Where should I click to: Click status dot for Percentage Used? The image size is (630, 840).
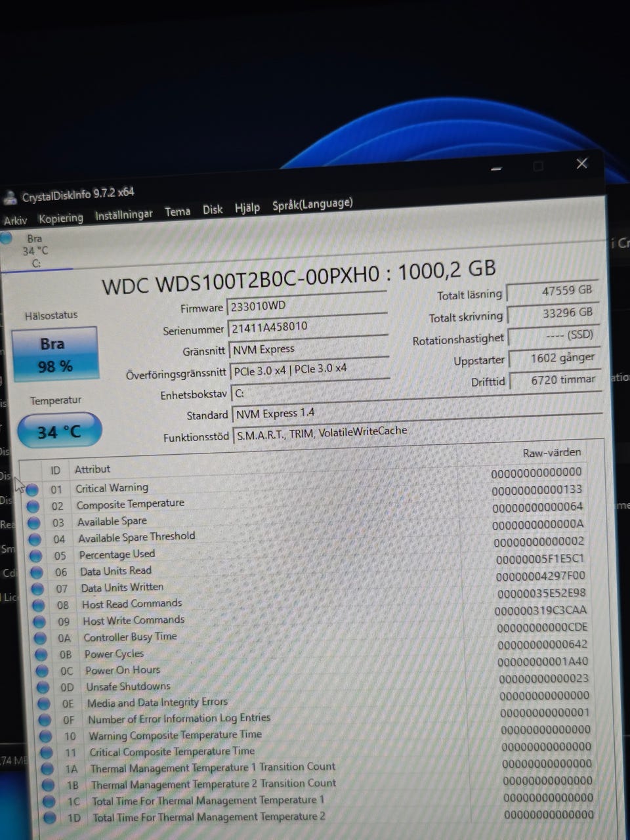pyautogui.click(x=36, y=556)
